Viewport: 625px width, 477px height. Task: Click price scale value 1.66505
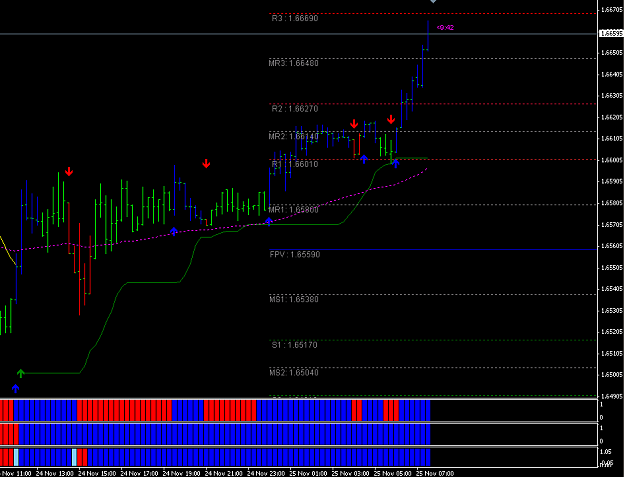point(611,53)
